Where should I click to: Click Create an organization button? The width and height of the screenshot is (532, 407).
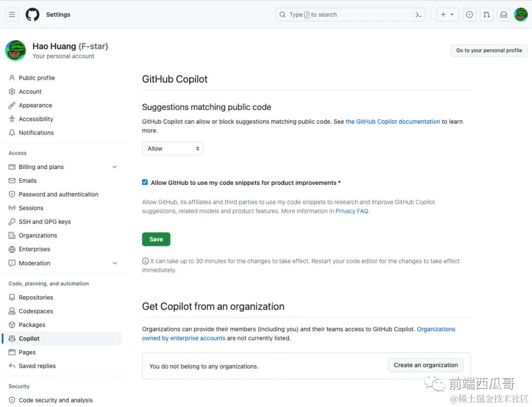point(426,365)
